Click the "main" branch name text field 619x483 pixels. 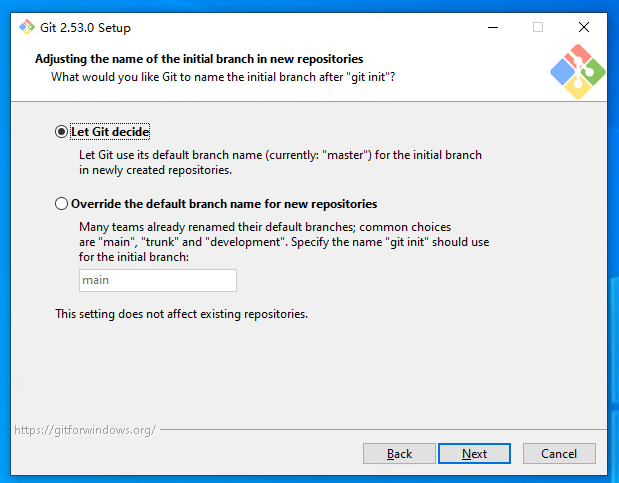pos(157,280)
